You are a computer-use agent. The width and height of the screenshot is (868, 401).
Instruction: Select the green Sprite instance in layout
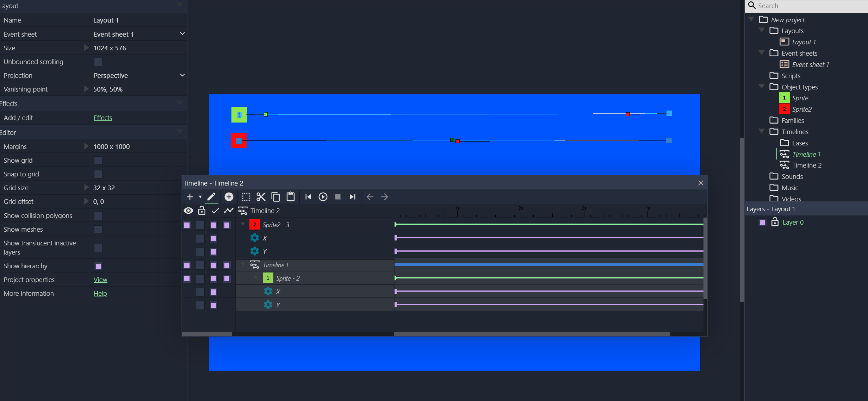pyautogui.click(x=239, y=115)
